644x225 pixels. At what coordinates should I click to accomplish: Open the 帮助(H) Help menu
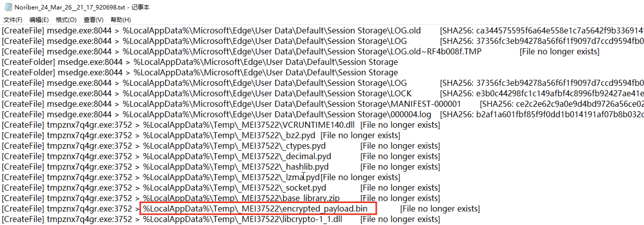[x=121, y=20]
